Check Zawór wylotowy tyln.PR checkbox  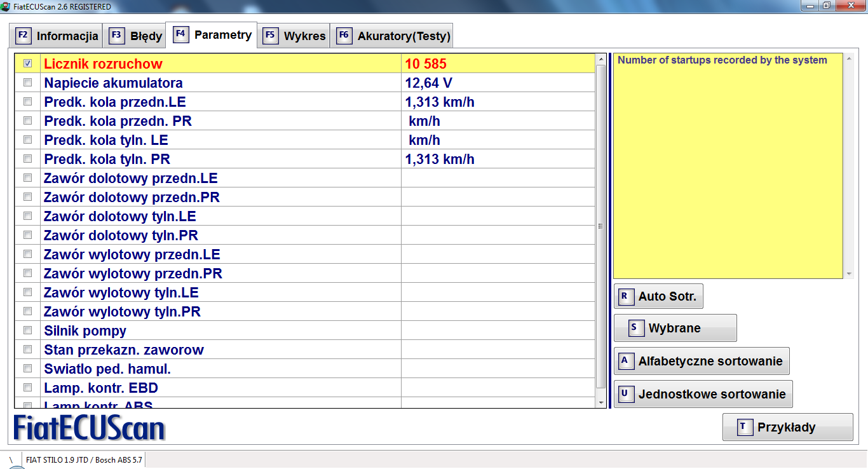(27, 311)
